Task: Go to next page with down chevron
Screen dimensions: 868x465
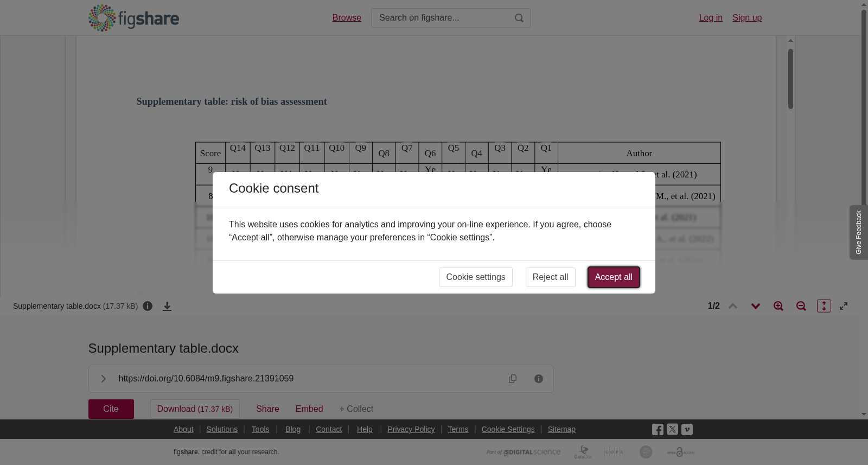Action: click(x=756, y=306)
